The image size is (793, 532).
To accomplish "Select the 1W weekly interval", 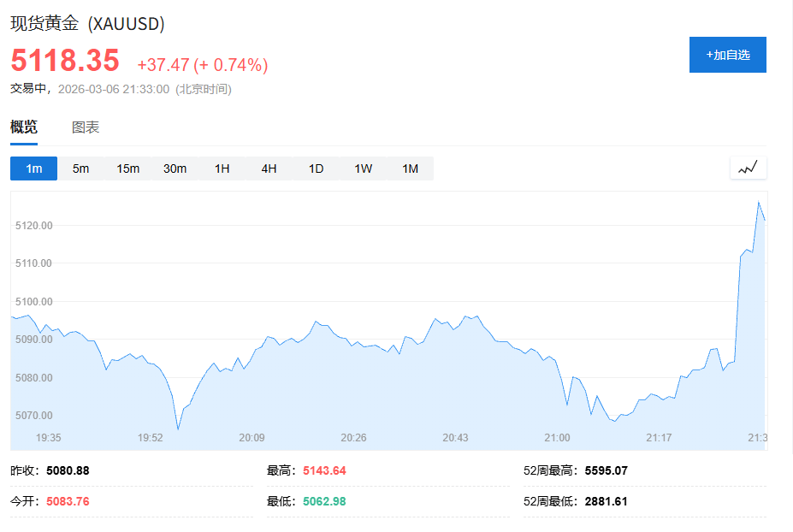I will point(363,168).
